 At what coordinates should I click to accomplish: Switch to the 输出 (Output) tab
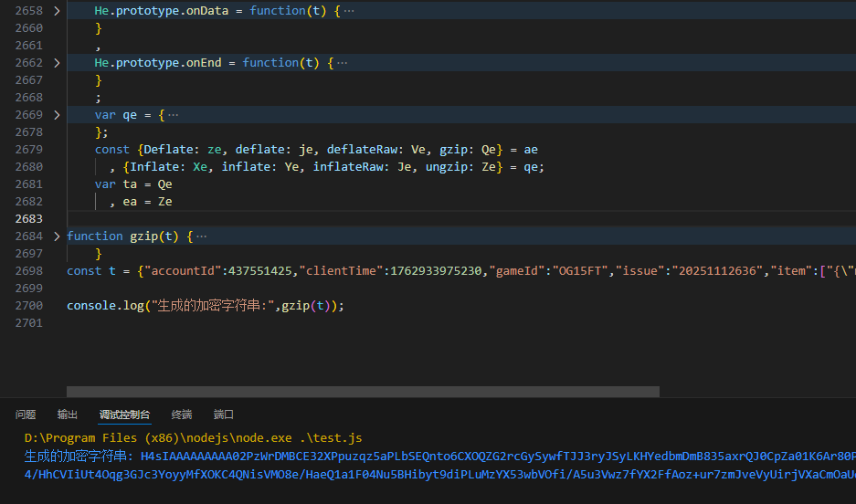68,415
